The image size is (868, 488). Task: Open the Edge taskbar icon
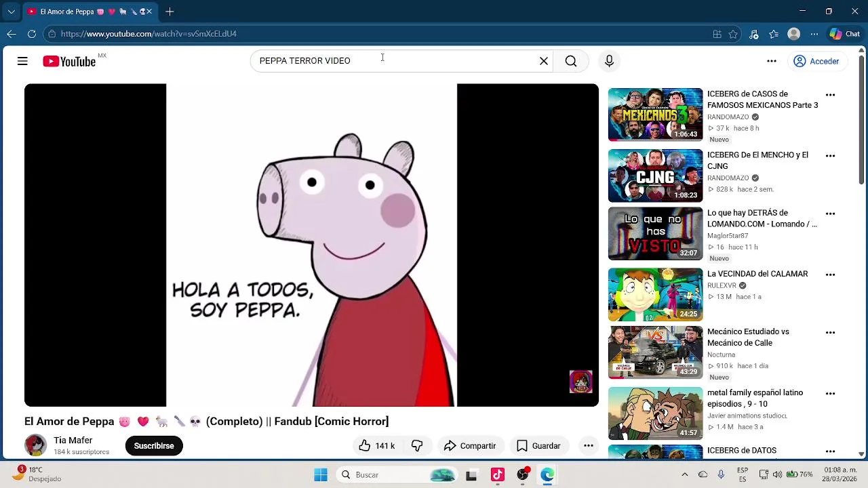tap(547, 474)
